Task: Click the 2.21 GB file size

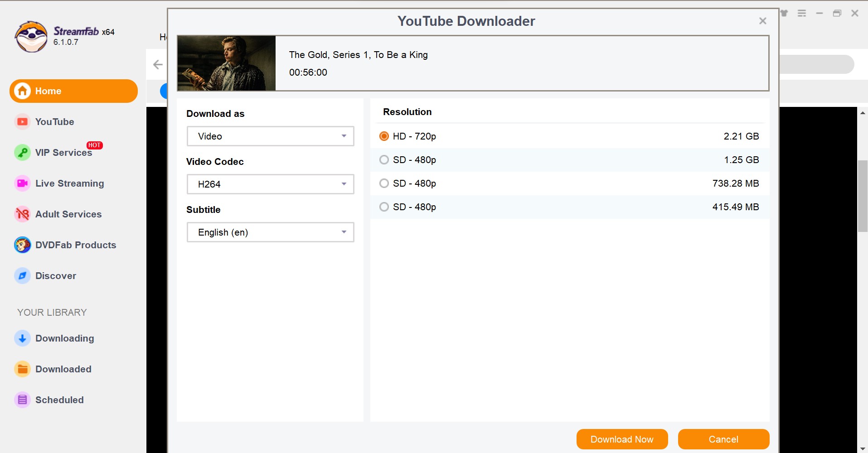Action: (741, 136)
